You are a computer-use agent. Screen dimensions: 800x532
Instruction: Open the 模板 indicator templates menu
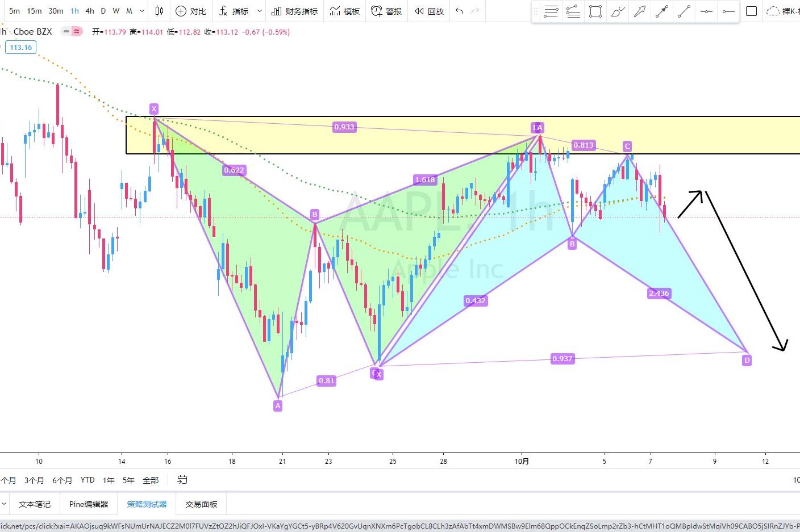coord(345,11)
